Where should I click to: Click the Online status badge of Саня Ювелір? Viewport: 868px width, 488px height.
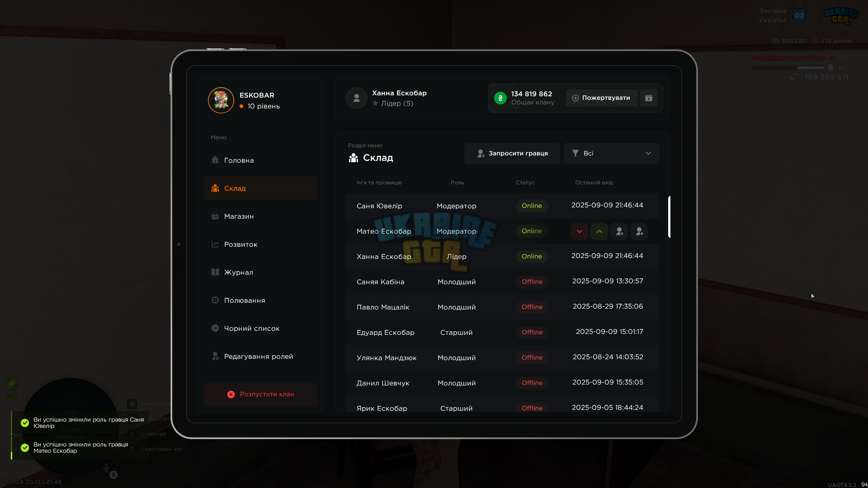532,206
